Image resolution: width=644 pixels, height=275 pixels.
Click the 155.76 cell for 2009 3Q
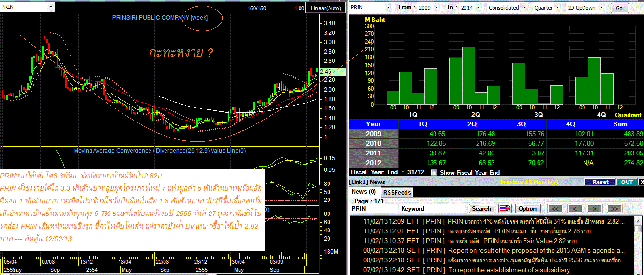click(522, 134)
